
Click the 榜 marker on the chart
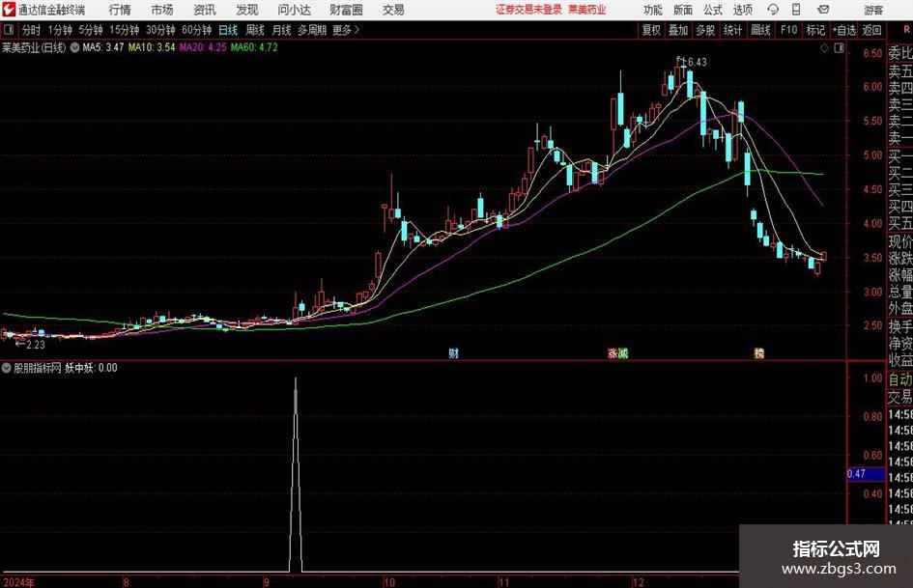(759, 352)
